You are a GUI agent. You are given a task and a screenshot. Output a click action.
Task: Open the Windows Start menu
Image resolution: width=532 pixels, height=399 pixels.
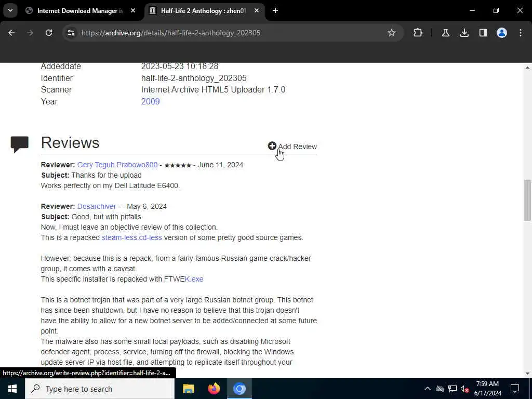pyautogui.click(x=12, y=389)
